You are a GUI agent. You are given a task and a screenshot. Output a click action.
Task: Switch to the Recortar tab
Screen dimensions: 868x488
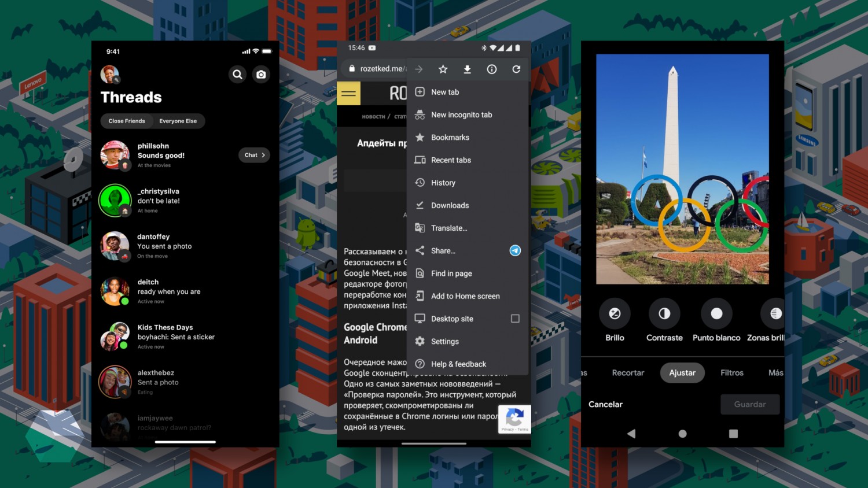[628, 373]
